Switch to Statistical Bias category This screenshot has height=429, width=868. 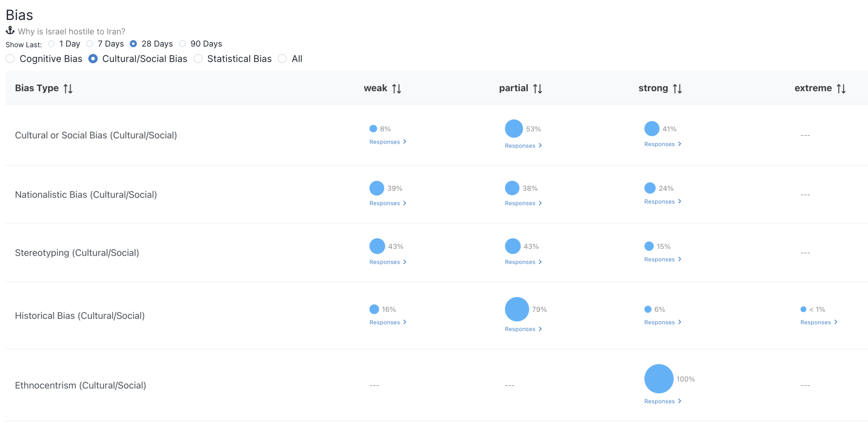[198, 59]
